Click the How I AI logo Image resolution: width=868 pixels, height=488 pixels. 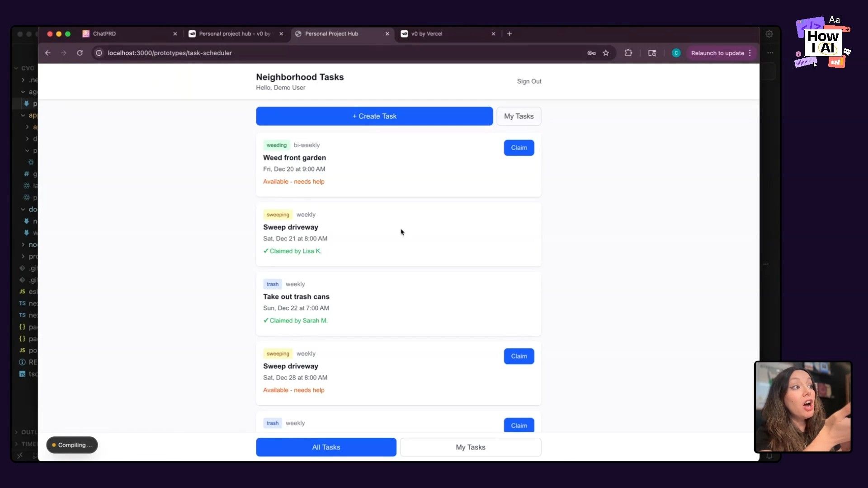(823, 42)
